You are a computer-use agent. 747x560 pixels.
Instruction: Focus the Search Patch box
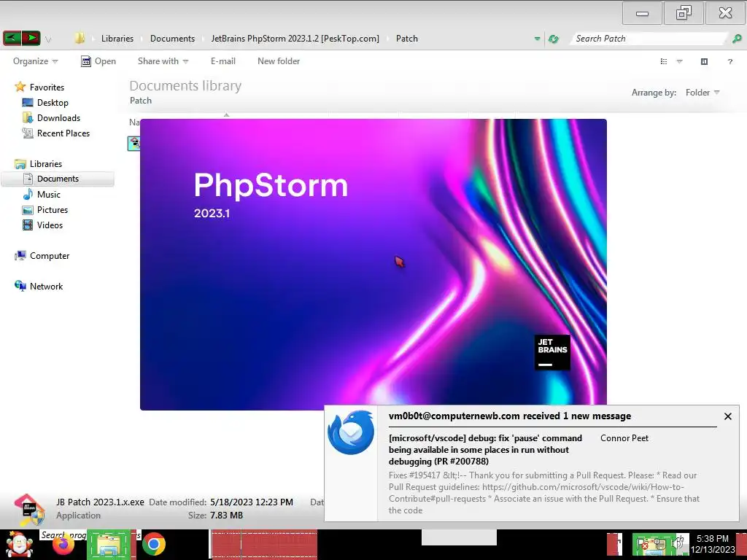click(650, 39)
